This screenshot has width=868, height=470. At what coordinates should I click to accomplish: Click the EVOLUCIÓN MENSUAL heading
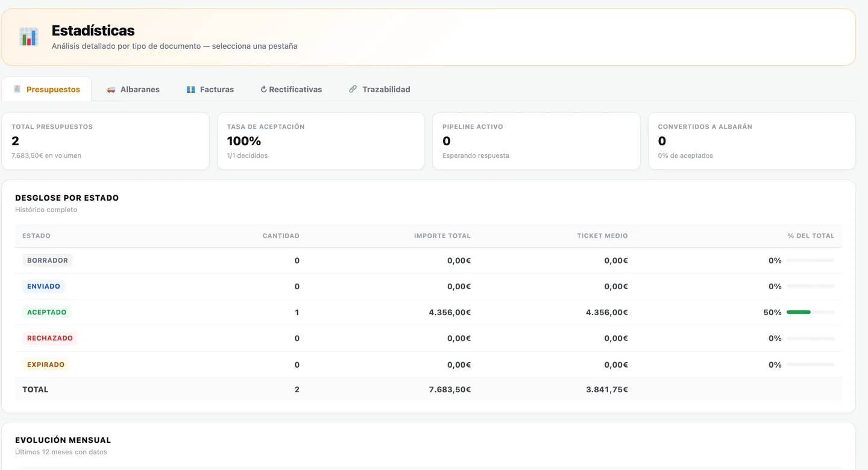[63, 440]
